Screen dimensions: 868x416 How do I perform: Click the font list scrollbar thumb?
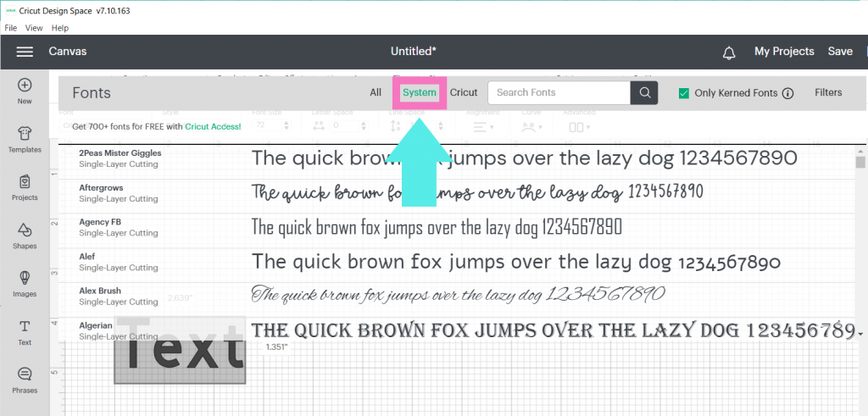tap(860, 162)
